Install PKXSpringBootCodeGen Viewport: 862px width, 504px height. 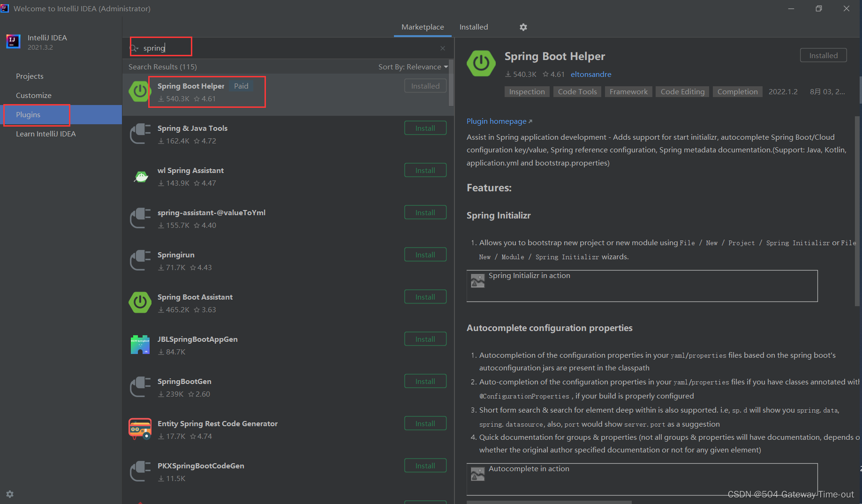point(425,466)
